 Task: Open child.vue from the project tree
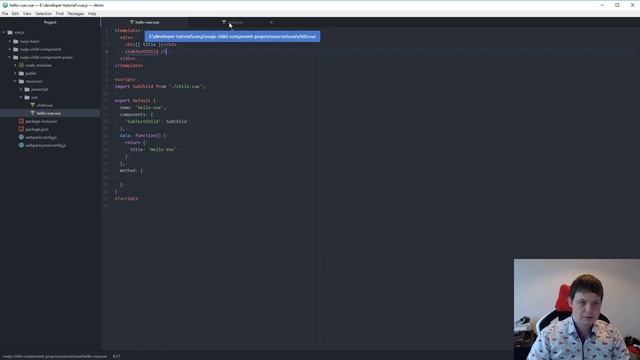44,105
